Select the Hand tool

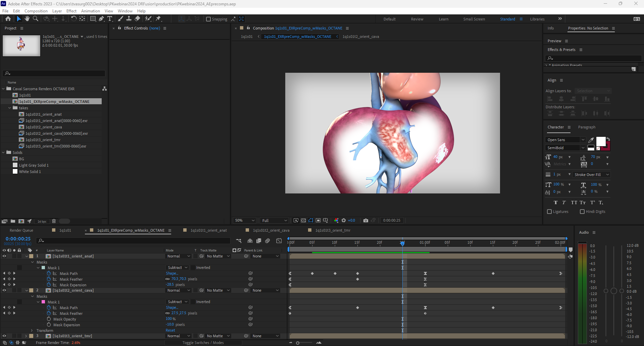(27, 19)
